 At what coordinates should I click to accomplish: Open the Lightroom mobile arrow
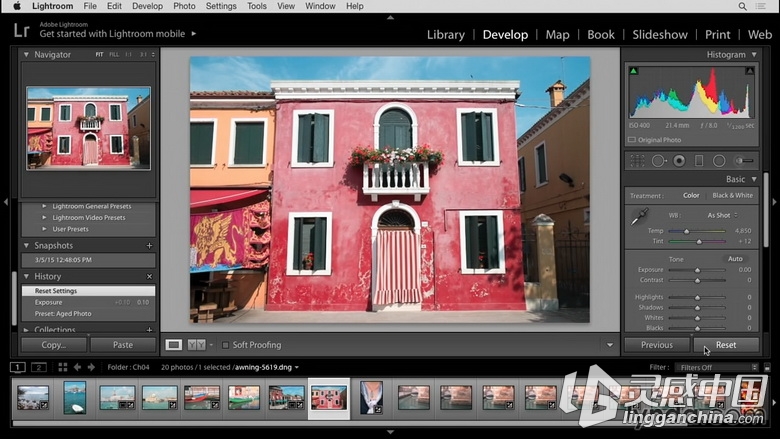pos(194,34)
